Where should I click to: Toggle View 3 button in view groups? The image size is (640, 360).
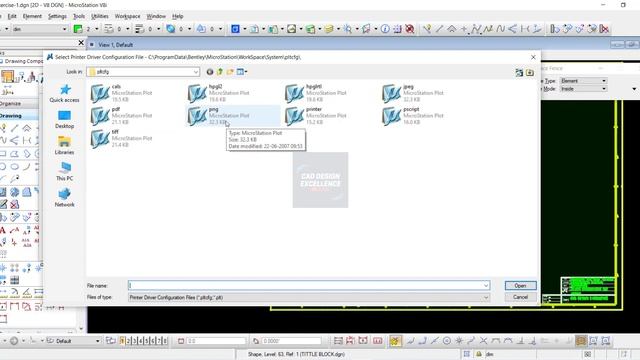pyautogui.click(x=134, y=341)
